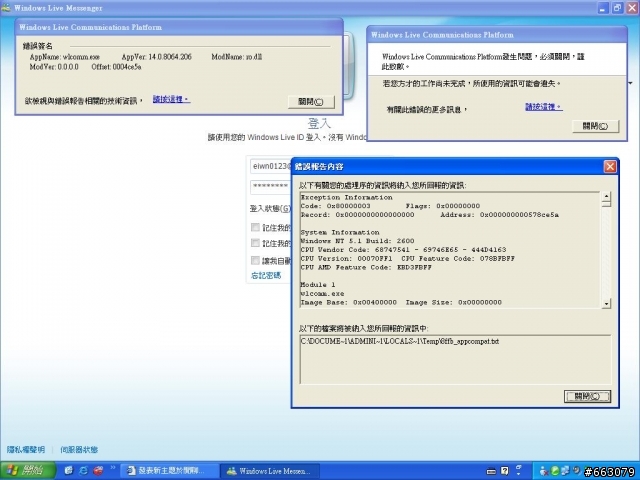Click the appcompat.txt file path text

tap(400, 341)
